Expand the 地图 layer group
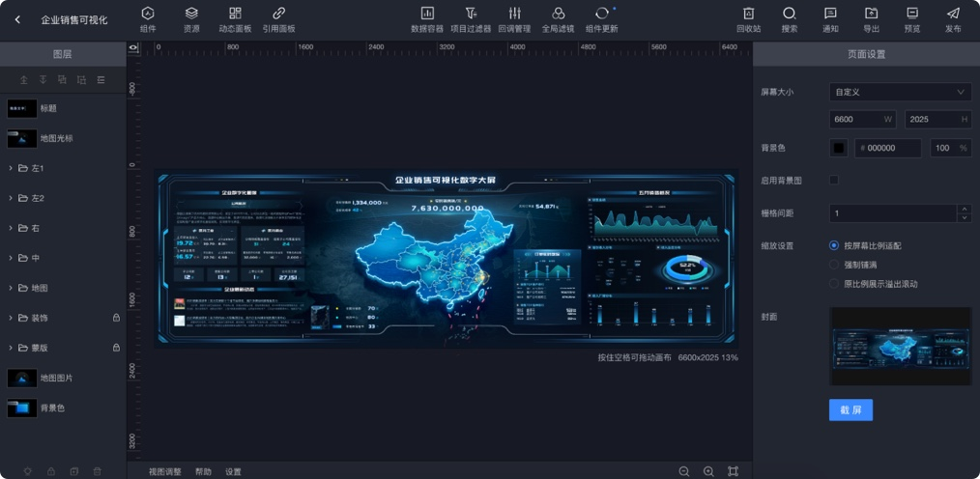Screen dimensions: 980x479 click(x=11, y=288)
